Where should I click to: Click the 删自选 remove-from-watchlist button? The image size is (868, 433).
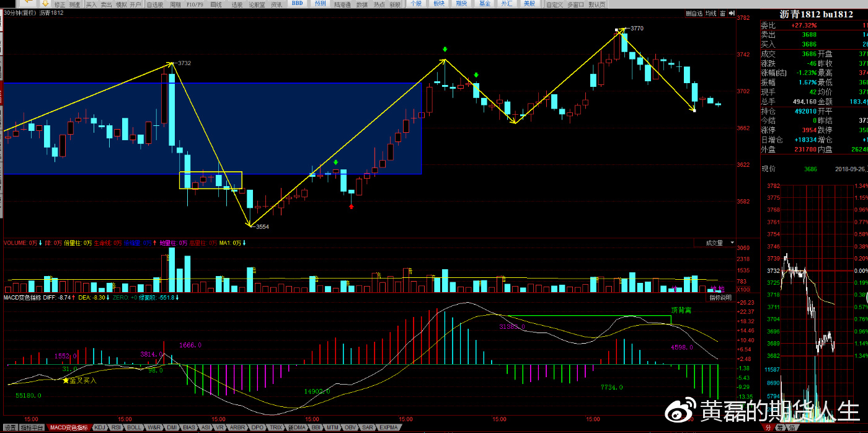(x=694, y=13)
